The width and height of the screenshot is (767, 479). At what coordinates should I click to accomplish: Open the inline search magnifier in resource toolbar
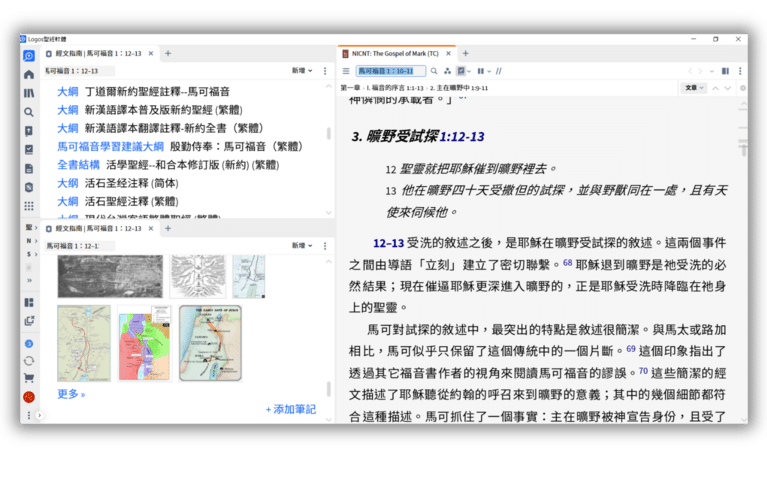[x=434, y=71]
